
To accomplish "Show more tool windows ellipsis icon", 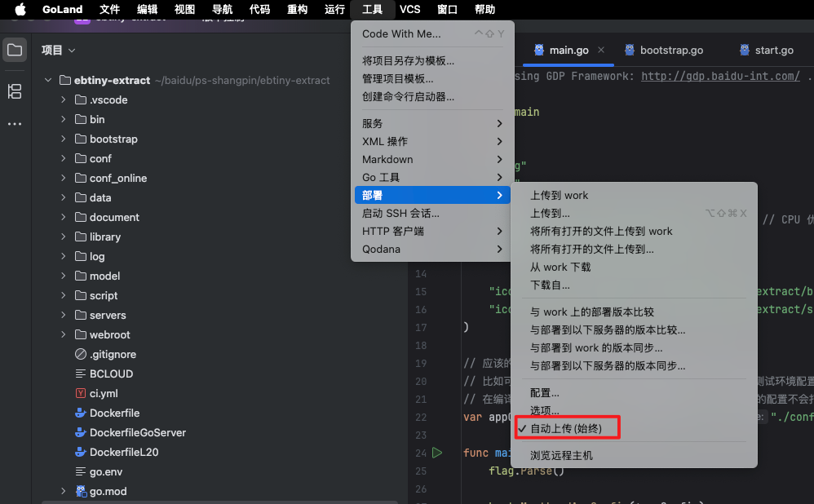I will pyautogui.click(x=15, y=123).
